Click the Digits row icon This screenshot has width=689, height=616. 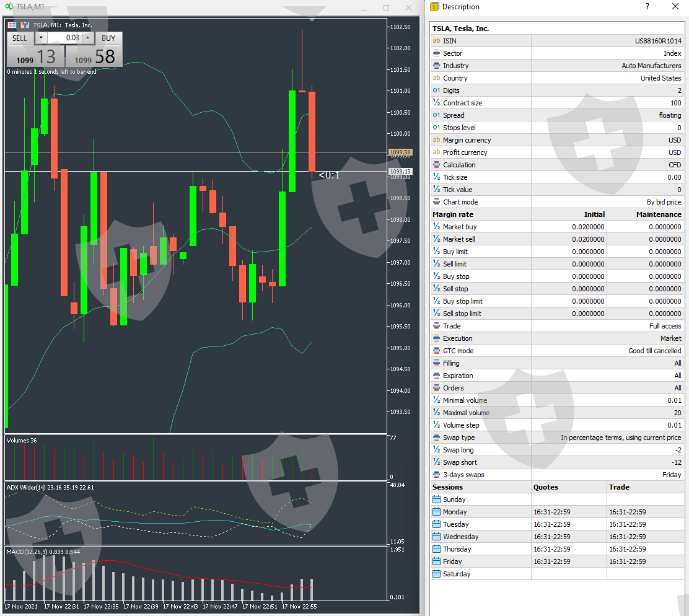pyautogui.click(x=436, y=90)
